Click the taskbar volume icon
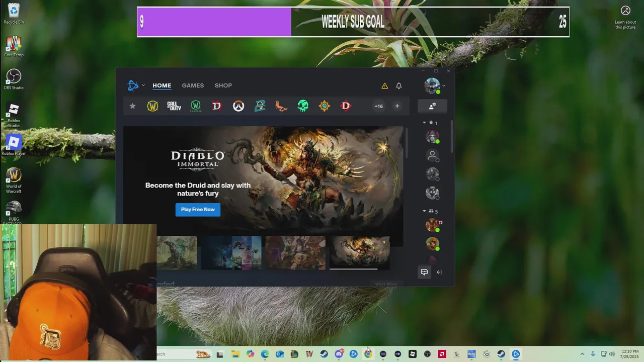 click(612, 354)
